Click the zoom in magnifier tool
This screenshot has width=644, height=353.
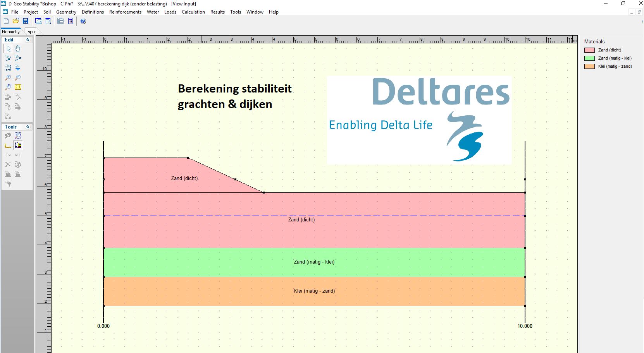pyautogui.click(x=8, y=78)
